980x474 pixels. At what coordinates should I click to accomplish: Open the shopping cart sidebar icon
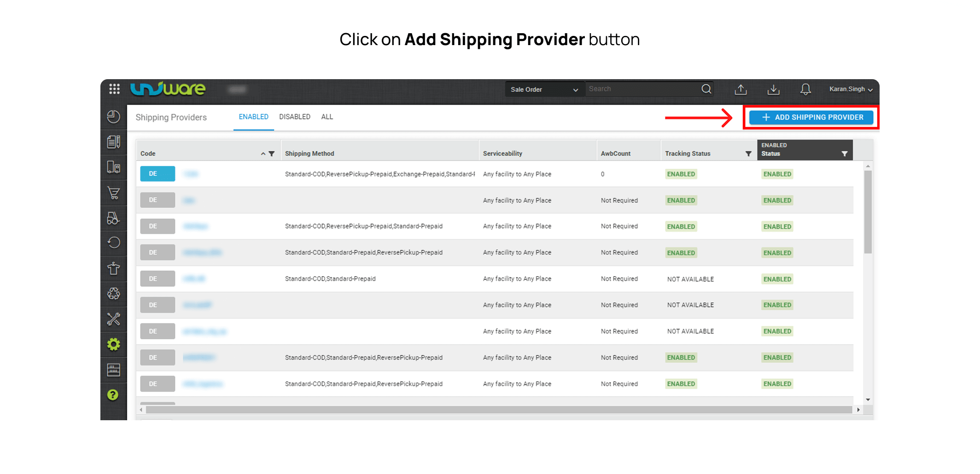pos(114,193)
